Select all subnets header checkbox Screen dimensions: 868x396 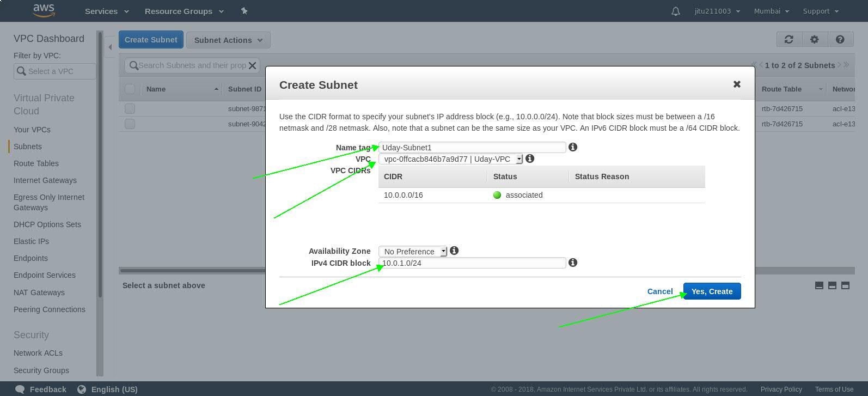pos(130,89)
